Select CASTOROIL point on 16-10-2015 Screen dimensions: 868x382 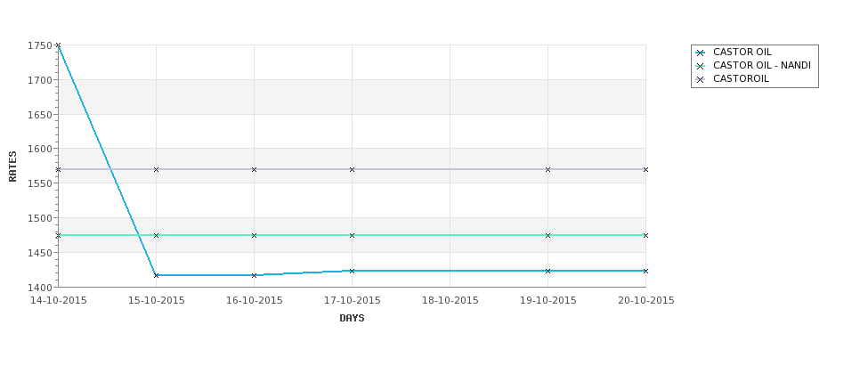click(x=254, y=169)
